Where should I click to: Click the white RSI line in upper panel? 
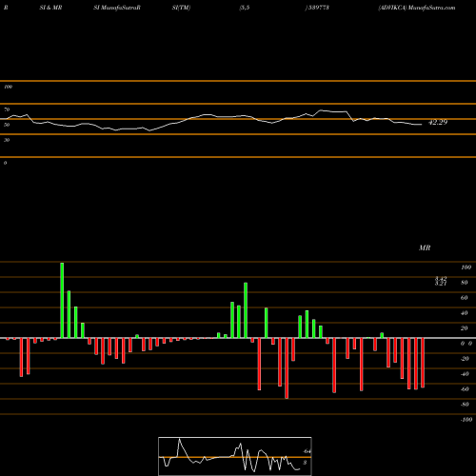click(211, 121)
